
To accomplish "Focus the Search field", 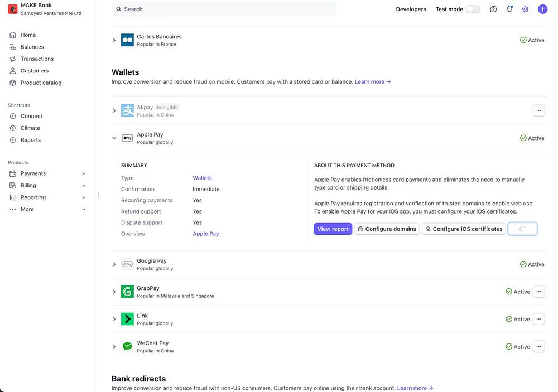I will click(x=224, y=9).
